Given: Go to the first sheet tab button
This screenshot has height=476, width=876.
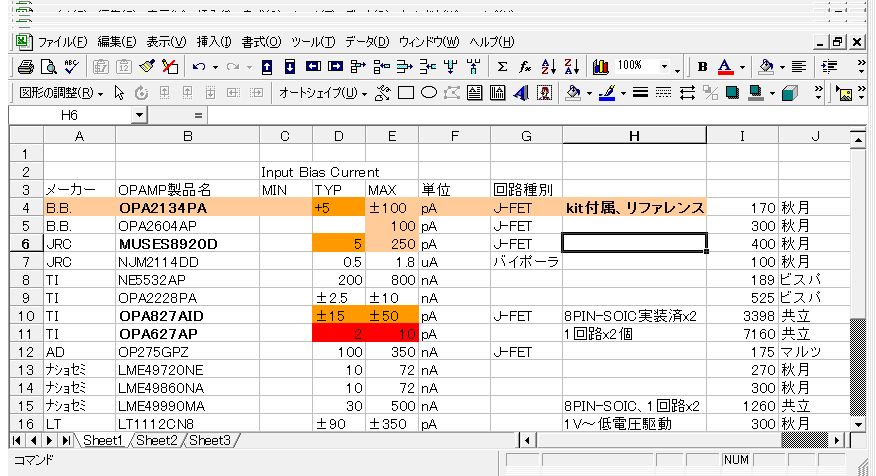Looking at the screenshot, I should (x=16, y=440).
